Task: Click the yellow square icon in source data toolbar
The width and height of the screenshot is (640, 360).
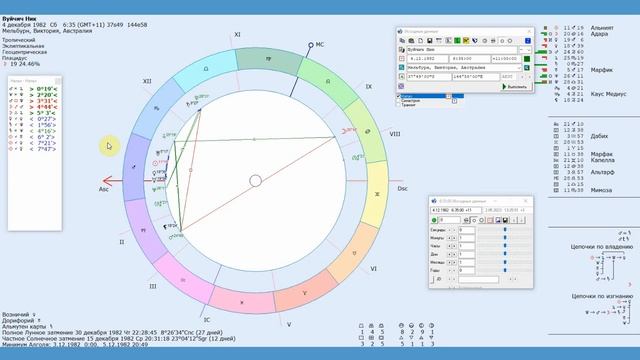Action: click(x=466, y=41)
